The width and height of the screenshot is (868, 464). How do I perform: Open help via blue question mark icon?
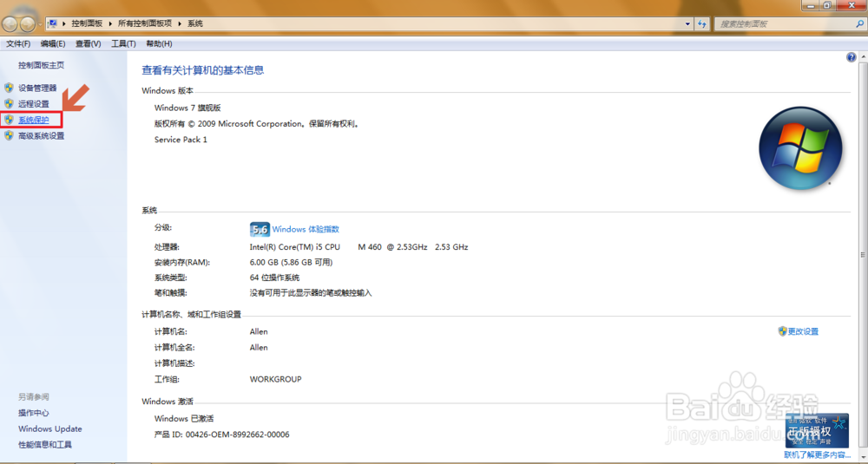tap(852, 57)
